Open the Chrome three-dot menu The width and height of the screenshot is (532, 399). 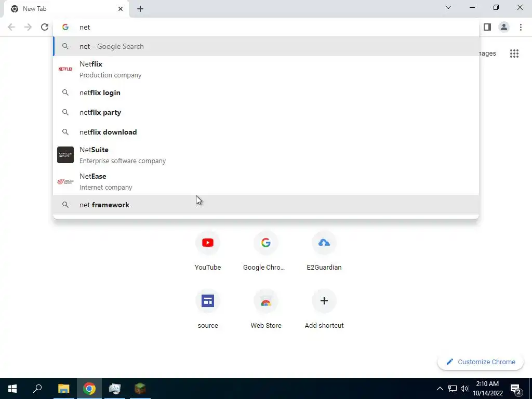(x=521, y=27)
